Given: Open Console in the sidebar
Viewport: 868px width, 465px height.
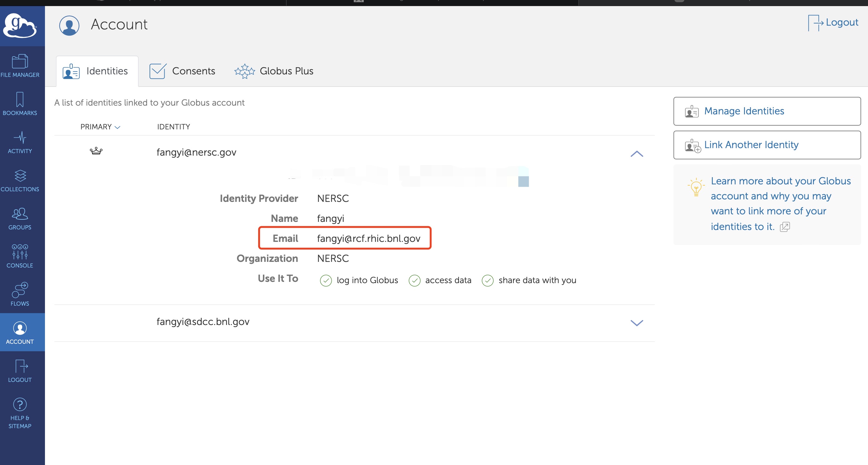Looking at the screenshot, I should tap(20, 257).
